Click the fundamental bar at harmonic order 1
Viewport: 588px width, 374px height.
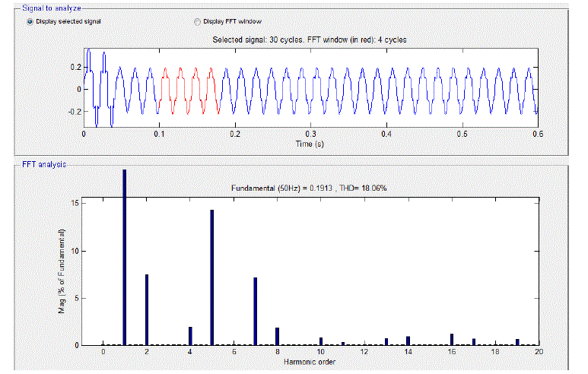[x=125, y=257]
